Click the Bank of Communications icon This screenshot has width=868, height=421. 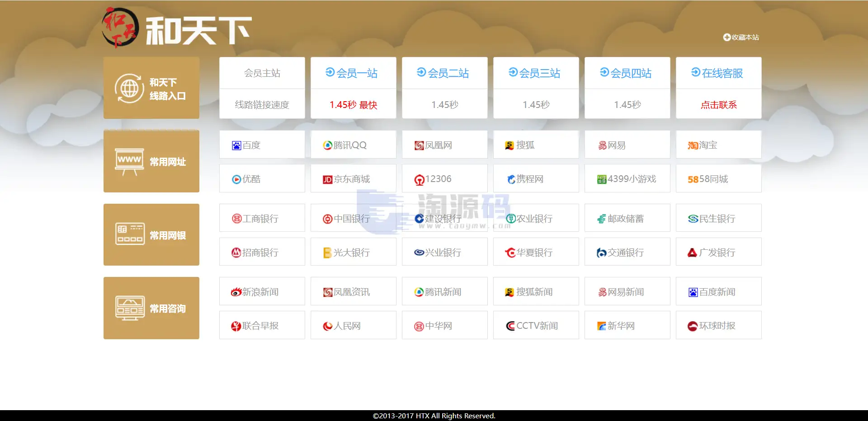602,253
